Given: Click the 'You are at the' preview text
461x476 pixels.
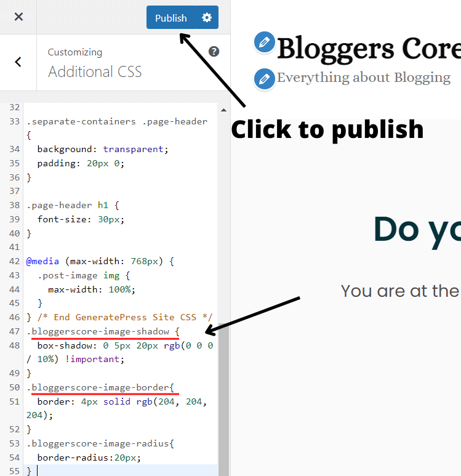Looking at the screenshot, I should pos(400,291).
